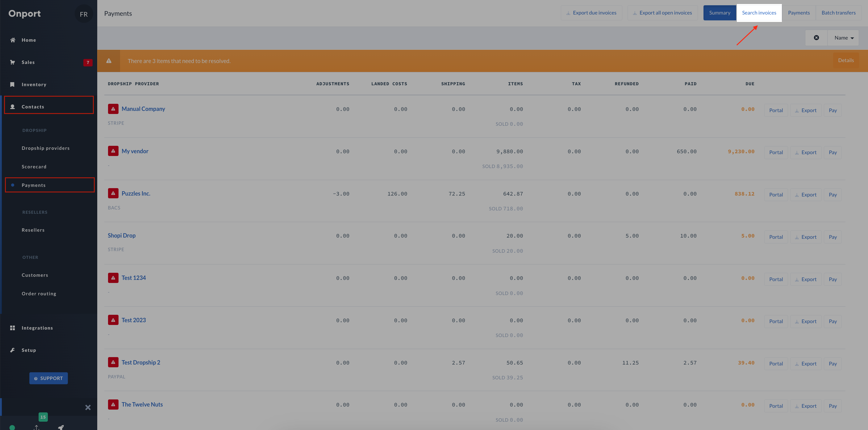This screenshot has height=430, width=868.
Task: Click Pay for My vendor
Action: (833, 152)
